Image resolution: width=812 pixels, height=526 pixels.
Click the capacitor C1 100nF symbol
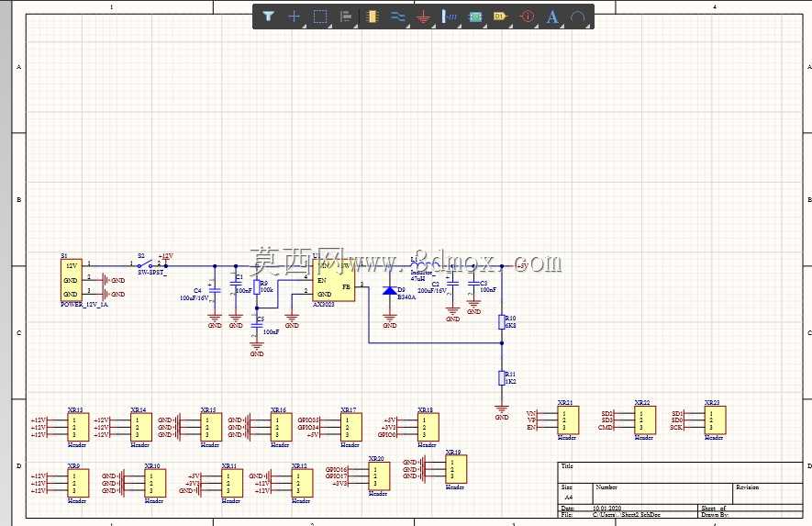[x=236, y=284]
